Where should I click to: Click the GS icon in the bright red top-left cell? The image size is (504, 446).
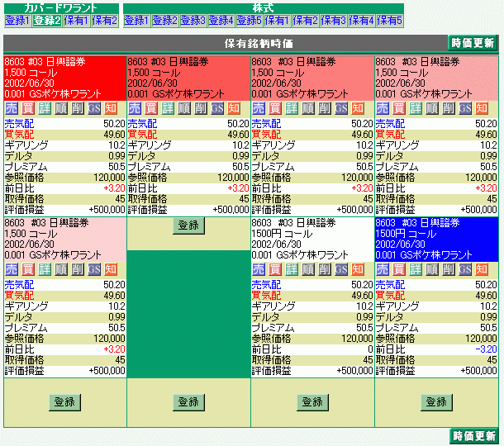tap(93, 108)
